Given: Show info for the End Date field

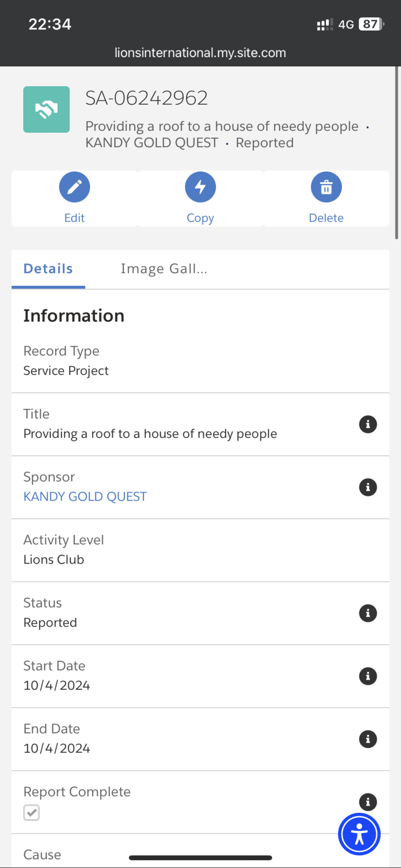Looking at the screenshot, I should pos(368,739).
